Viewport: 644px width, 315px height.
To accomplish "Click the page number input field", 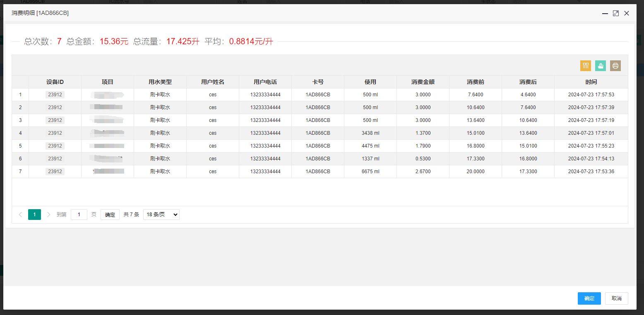I will (x=79, y=215).
